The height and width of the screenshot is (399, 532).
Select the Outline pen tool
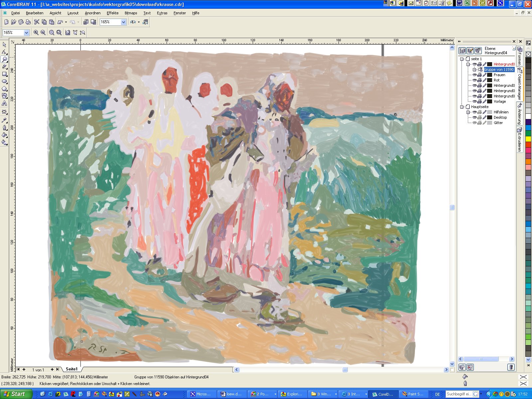(x=4, y=128)
